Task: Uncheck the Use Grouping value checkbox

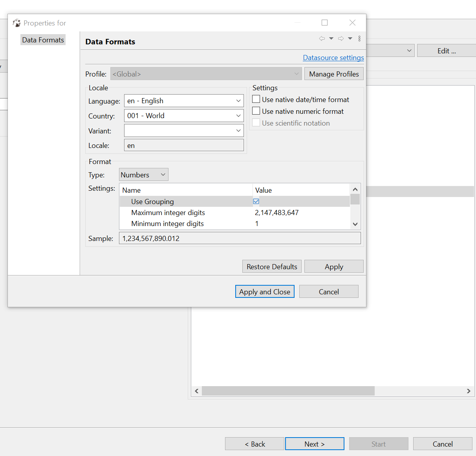Action: point(256,201)
